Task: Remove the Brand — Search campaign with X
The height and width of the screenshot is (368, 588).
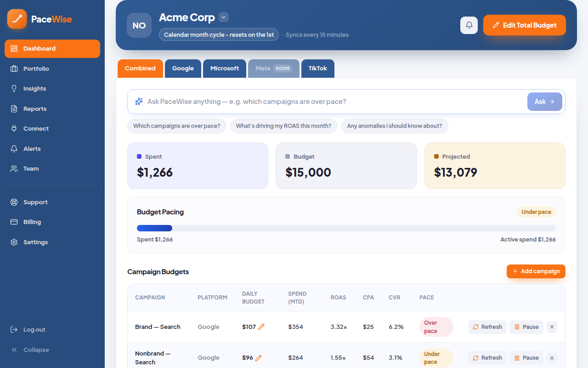Action: coord(552,327)
